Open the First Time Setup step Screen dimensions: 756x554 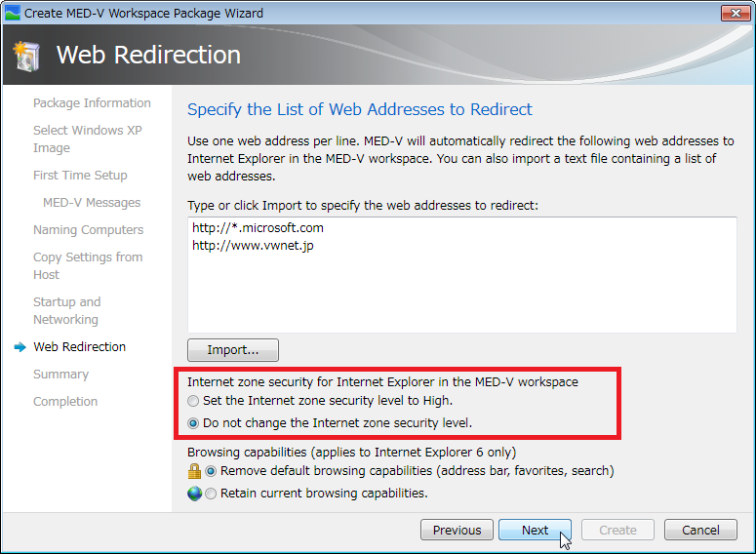(x=80, y=175)
